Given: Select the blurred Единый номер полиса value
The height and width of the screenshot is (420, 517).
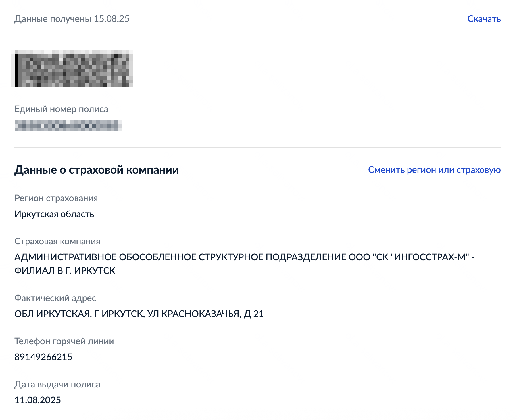Looking at the screenshot, I should [x=68, y=126].
